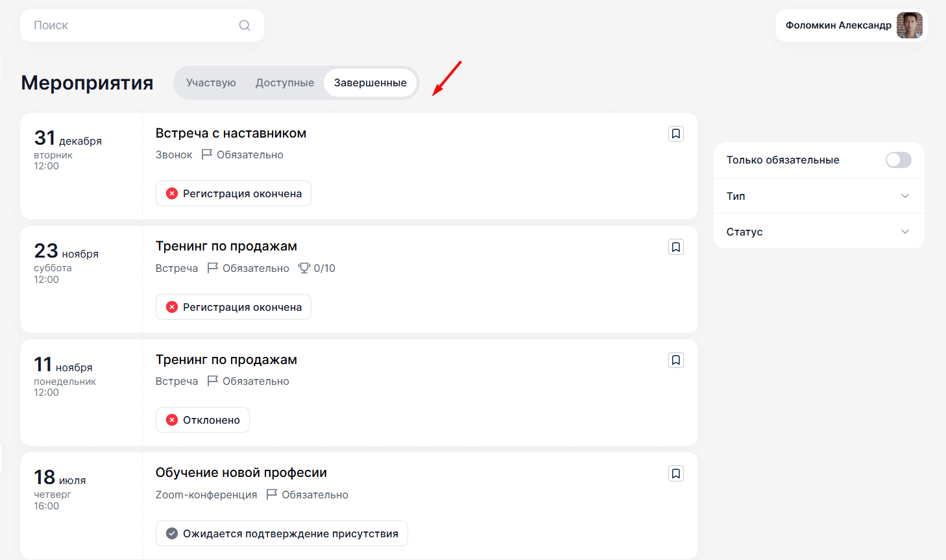Viewport: 946px width, 560px height.
Task: Click the "Ожидается подтверждение присутствия" status badge
Action: click(282, 533)
